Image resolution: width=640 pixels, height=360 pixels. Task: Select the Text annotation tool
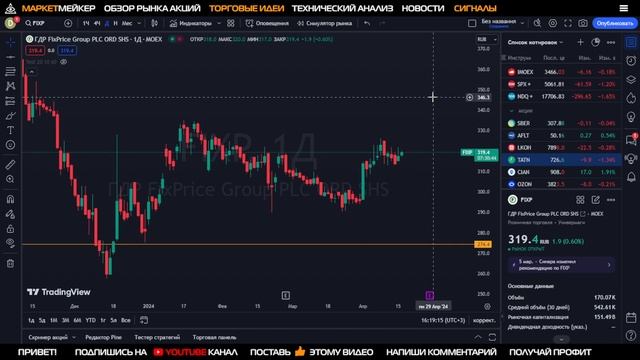pyautogui.click(x=10, y=130)
